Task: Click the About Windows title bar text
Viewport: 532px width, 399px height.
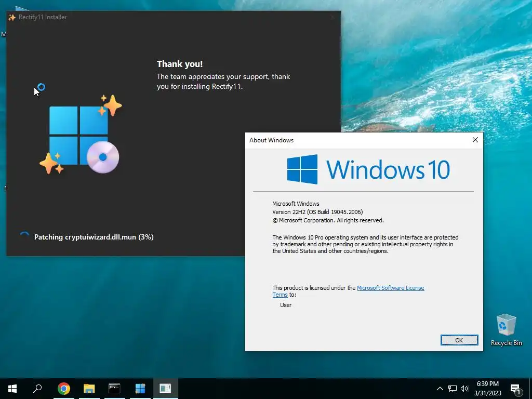Action: (271, 140)
